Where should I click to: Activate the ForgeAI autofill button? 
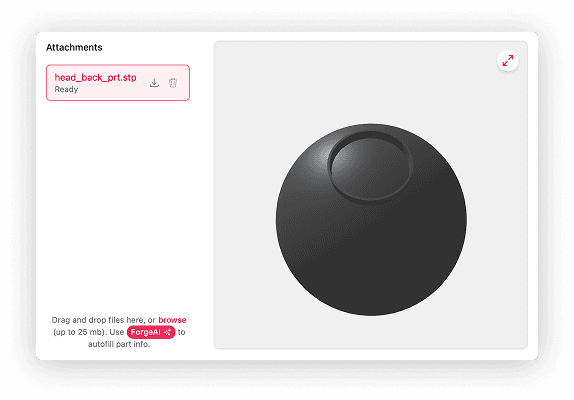point(151,332)
